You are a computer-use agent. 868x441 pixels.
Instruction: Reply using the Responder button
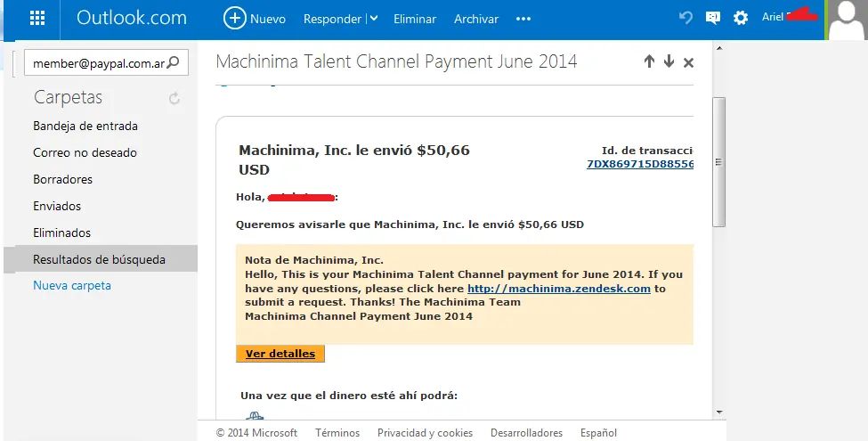click(x=332, y=19)
